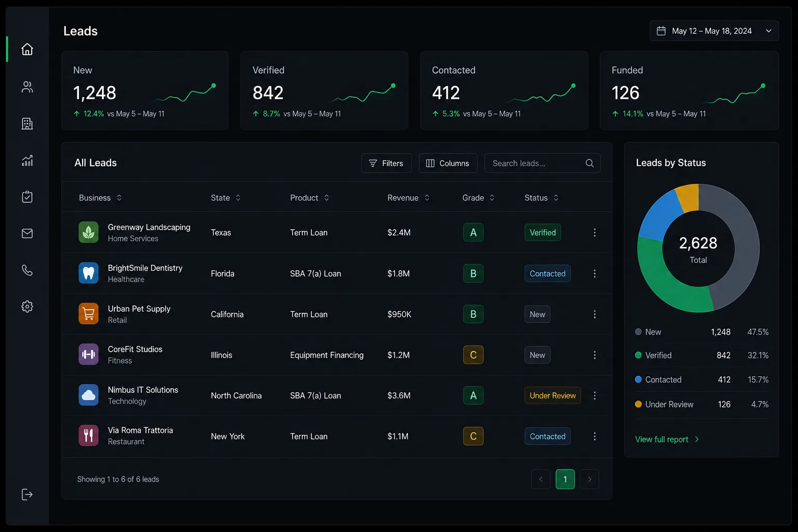Viewport: 798px width, 532px height.
Task: Click the search magnifier icon
Action: click(590, 163)
